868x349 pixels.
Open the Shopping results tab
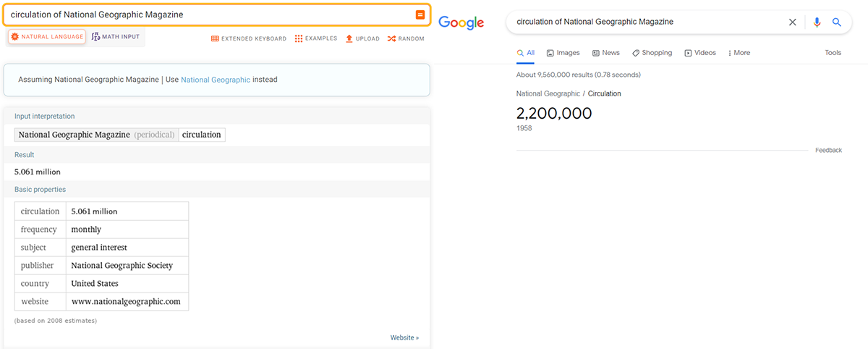click(x=652, y=53)
